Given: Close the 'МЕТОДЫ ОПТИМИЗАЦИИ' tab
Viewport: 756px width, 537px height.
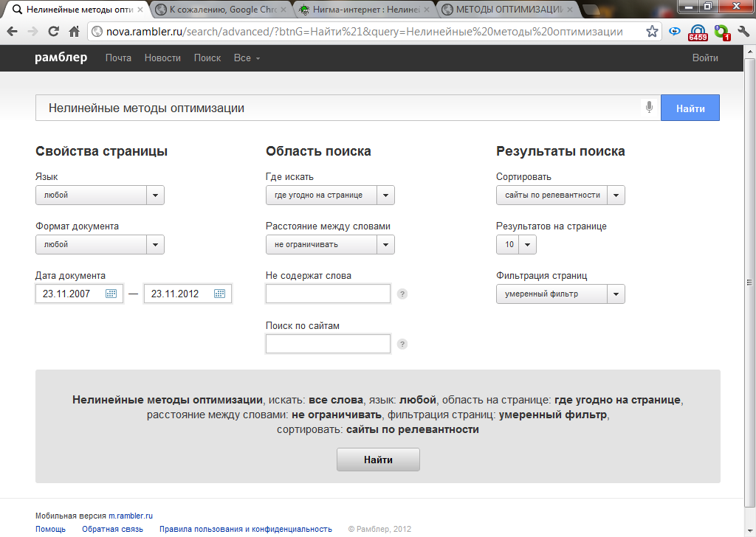Looking at the screenshot, I should 570,9.
